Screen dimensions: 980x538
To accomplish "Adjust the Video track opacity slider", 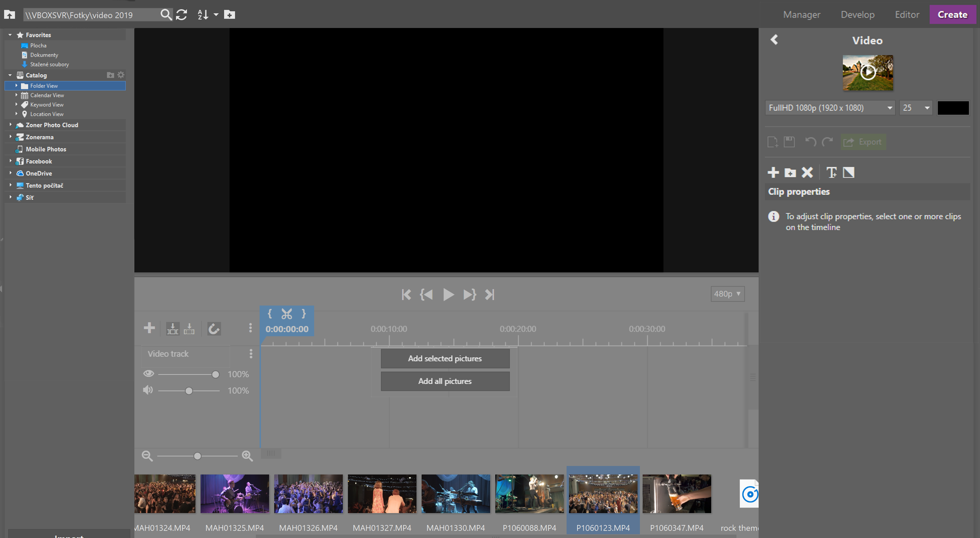I will coord(189,374).
